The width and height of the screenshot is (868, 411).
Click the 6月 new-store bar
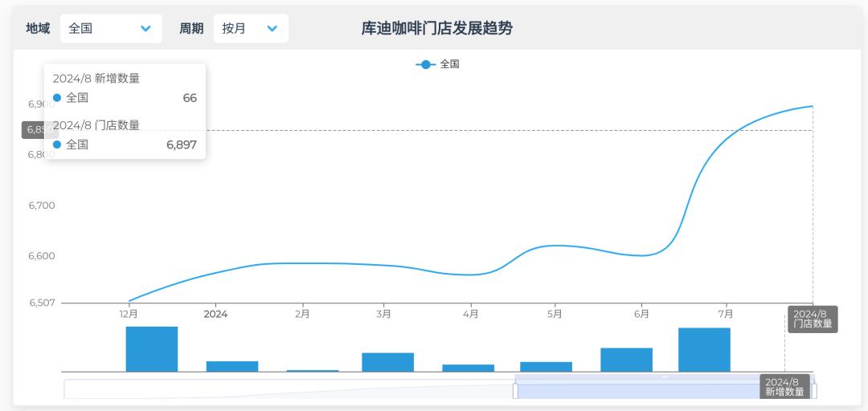point(626,360)
